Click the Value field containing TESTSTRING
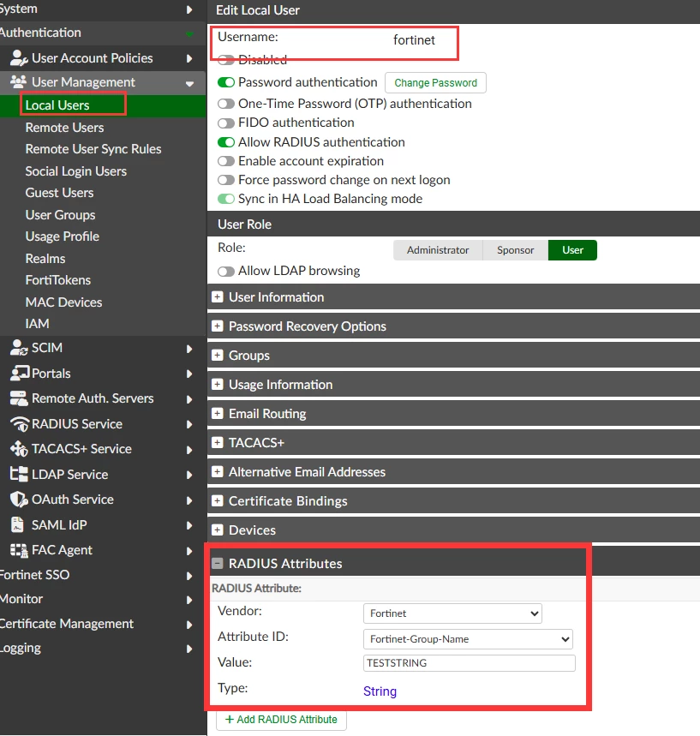 coord(469,663)
